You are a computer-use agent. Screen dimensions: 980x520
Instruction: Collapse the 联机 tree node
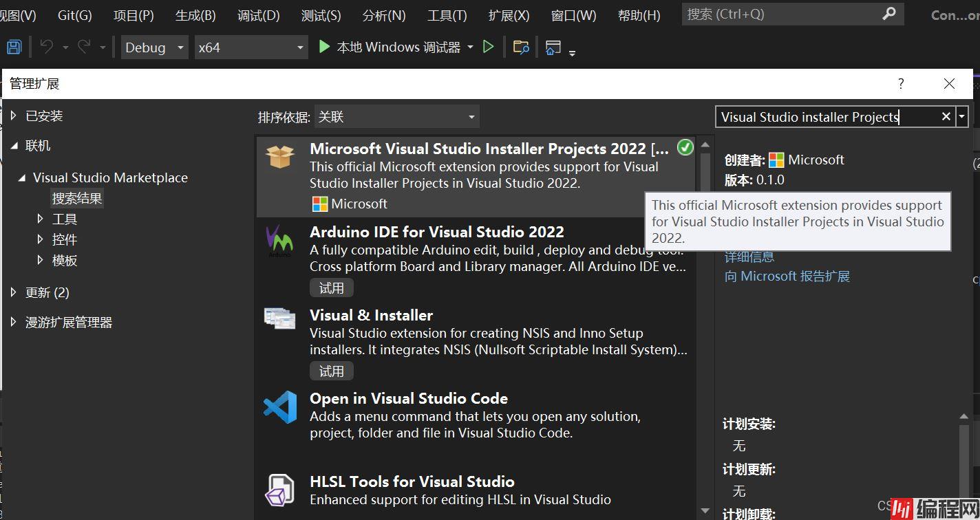14,145
